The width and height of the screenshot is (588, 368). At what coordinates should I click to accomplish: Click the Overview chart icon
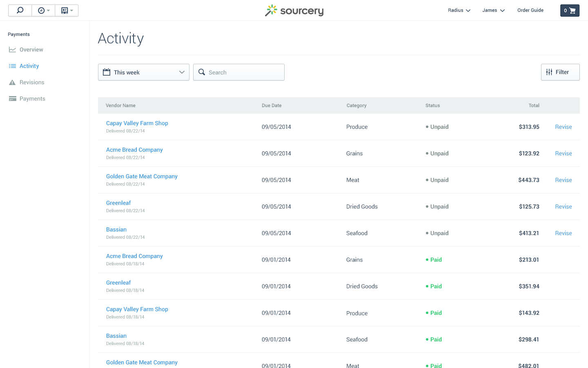pos(12,49)
